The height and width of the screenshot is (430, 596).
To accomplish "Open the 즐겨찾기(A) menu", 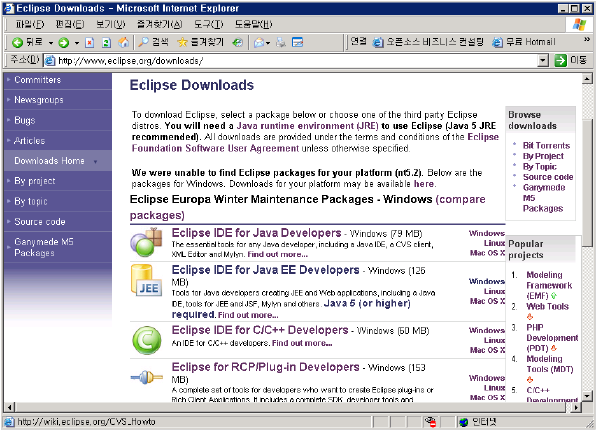I will pos(159,25).
